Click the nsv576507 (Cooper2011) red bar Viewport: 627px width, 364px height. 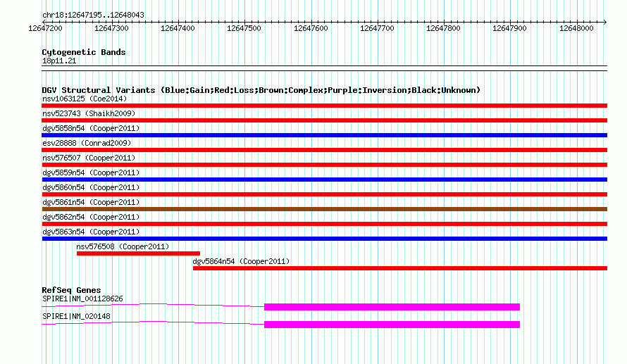point(324,165)
